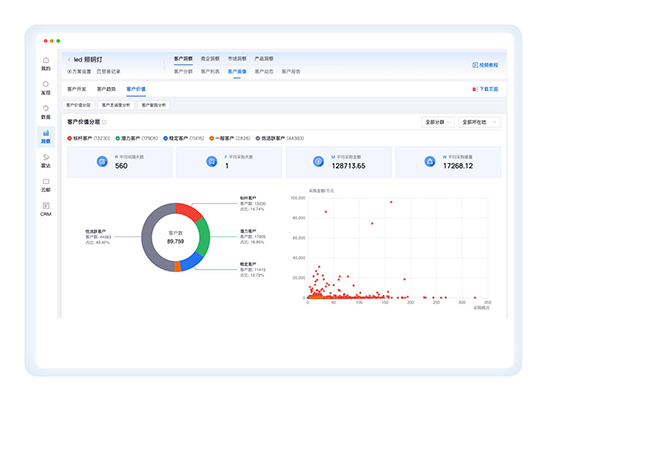Toggle red 标杆客户 (13230) legend item
The width and height of the screenshot is (660, 450).
[x=88, y=138]
